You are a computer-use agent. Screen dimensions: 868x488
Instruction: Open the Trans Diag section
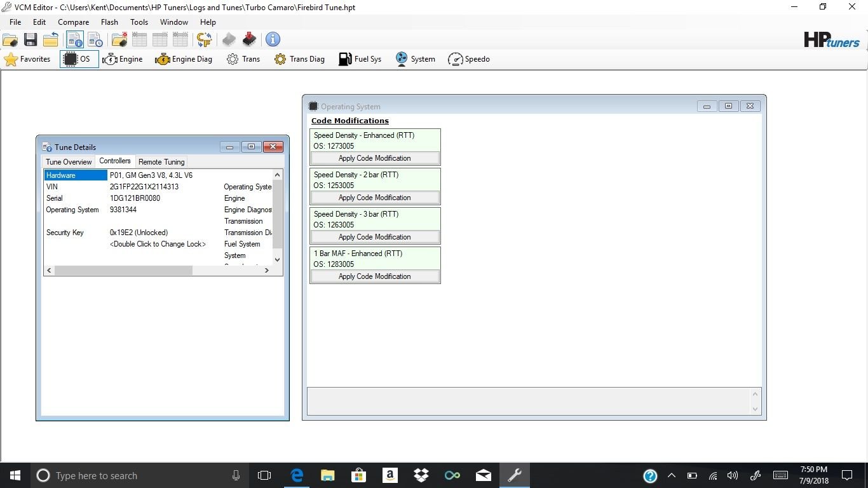coord(299,59)
